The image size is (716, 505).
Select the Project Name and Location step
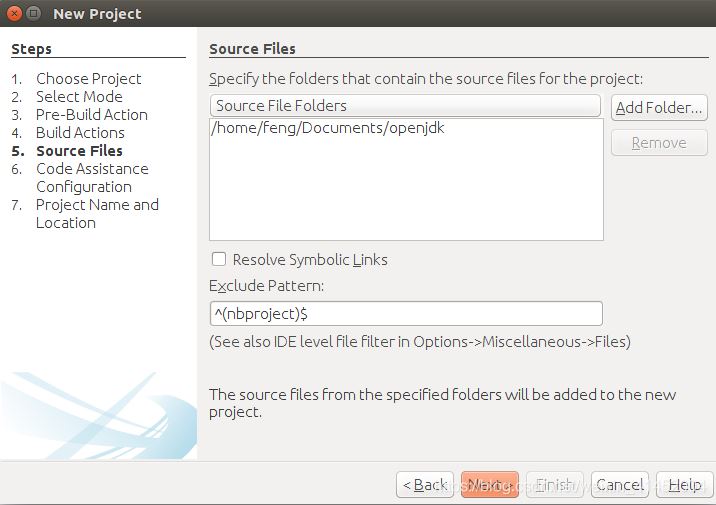tap(96, 214)
